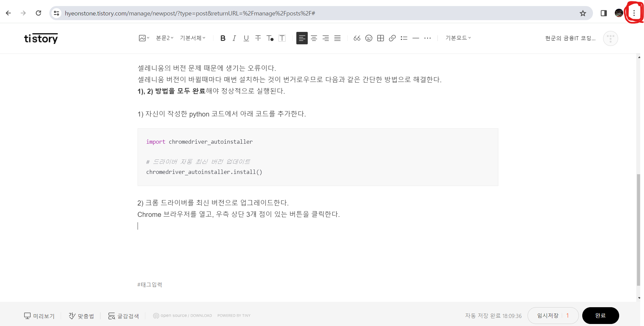This screenshot has width=644, height=326.
Task: Click 미리보기 to preview the post
Action: coord(39,316)
